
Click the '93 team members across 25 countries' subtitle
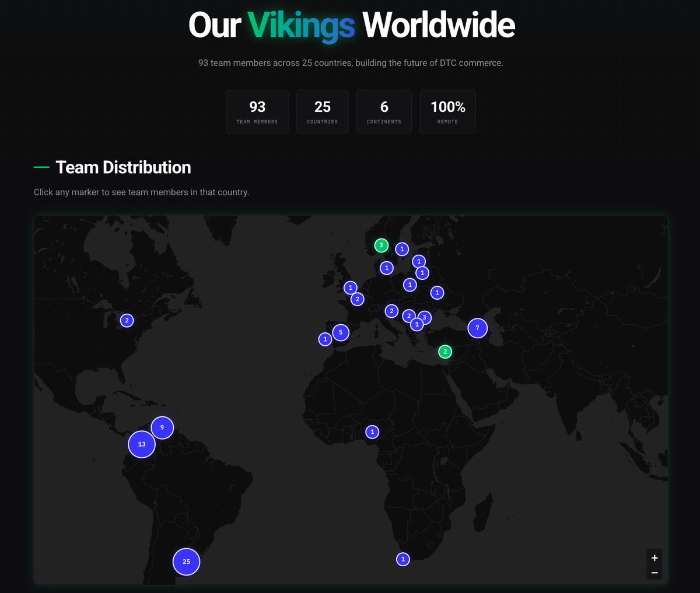(x=351, y=62)
